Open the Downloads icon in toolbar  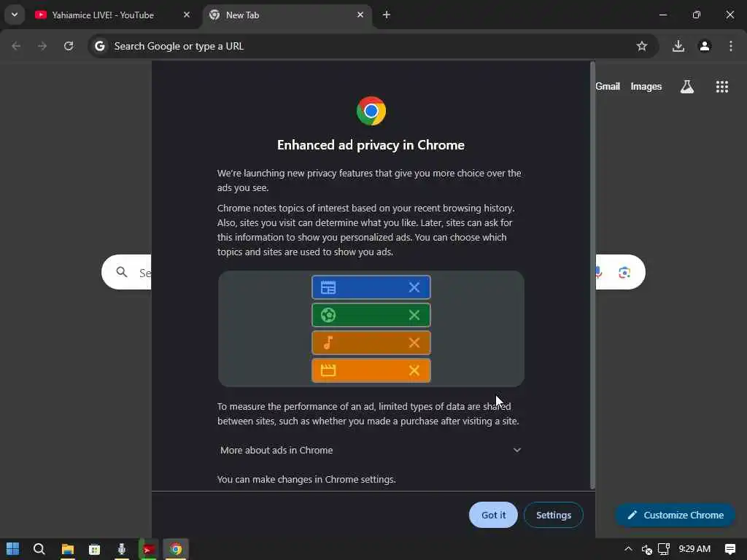[x=678, y=46]
